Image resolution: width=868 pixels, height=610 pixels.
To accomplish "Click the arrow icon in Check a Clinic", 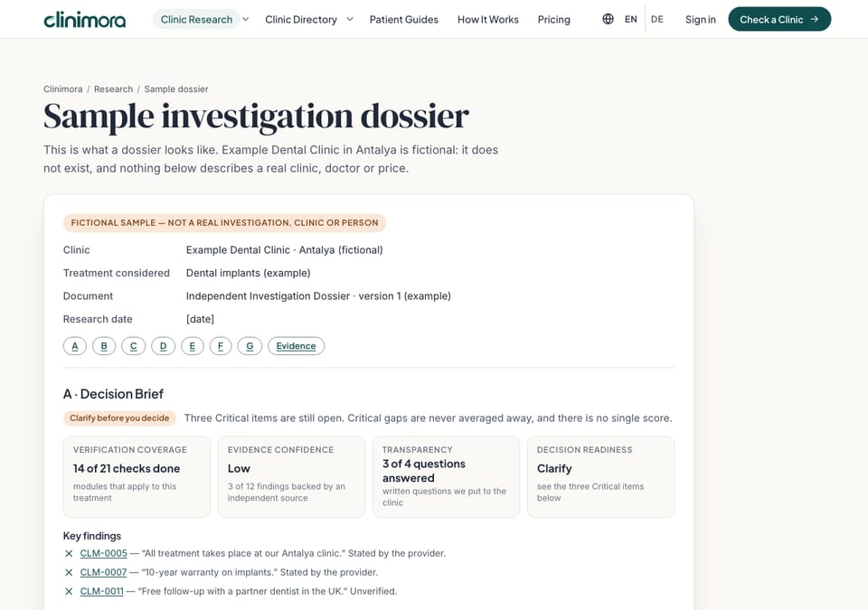I will [815, 19].
